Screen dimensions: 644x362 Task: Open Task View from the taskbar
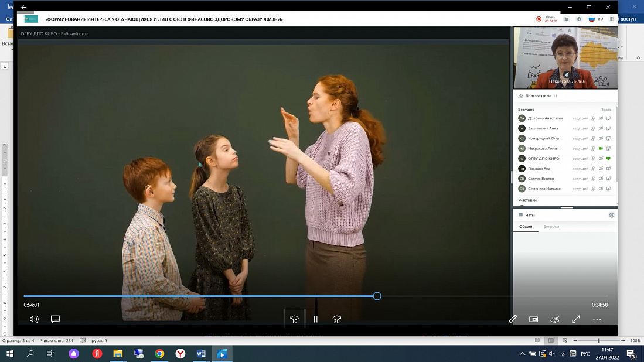click(x=50, y=353)
